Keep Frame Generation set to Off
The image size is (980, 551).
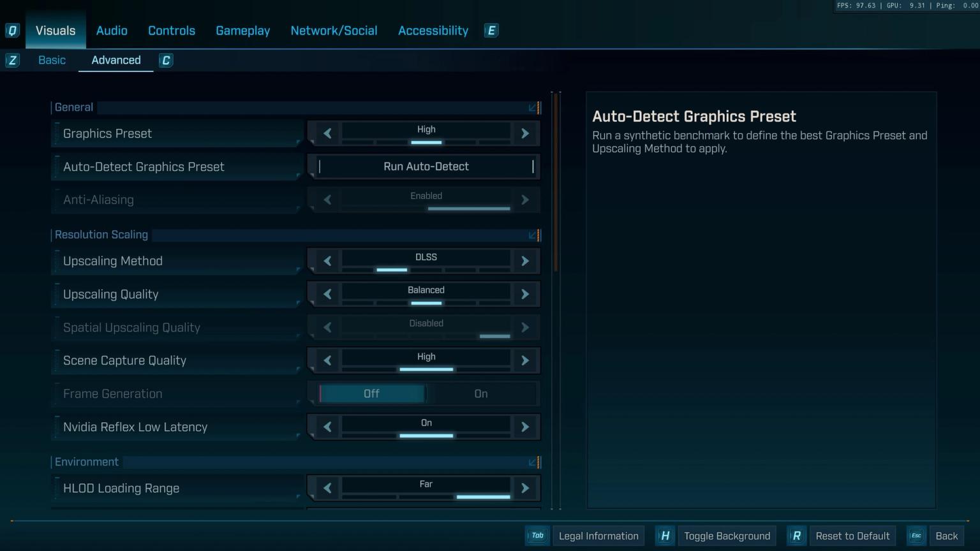point(372,393)
